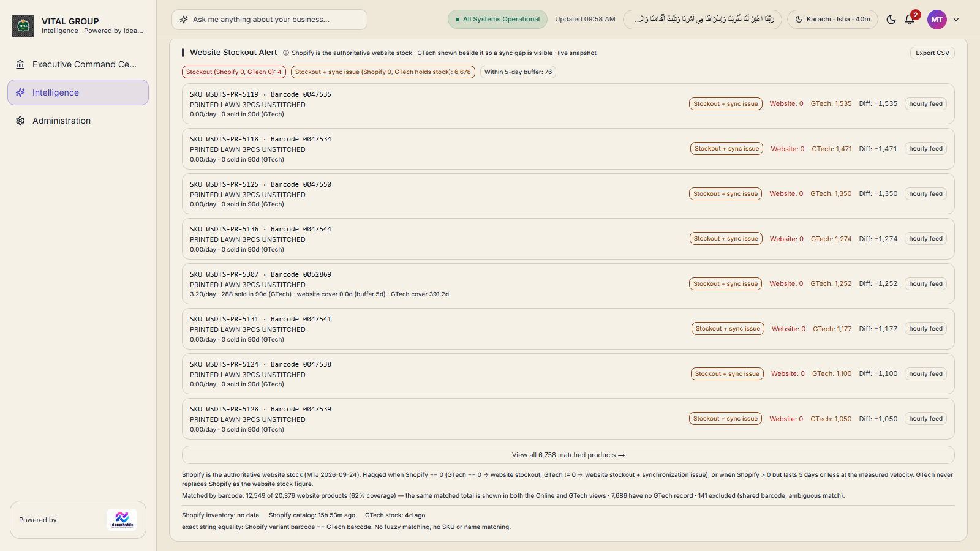Click GTech: 1,177 value
Viewport: 980px width, 551px height.
coord(832,329)
